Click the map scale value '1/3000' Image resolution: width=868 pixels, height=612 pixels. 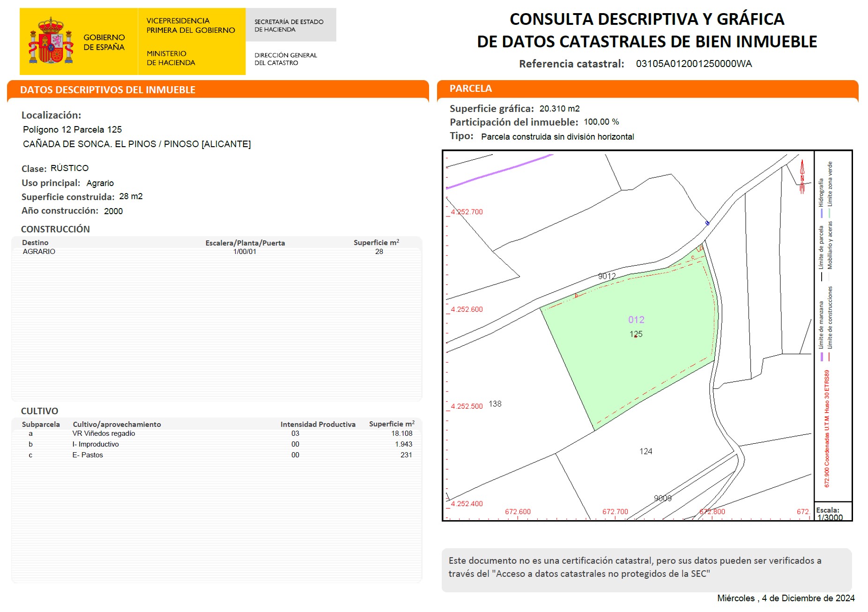830,518
